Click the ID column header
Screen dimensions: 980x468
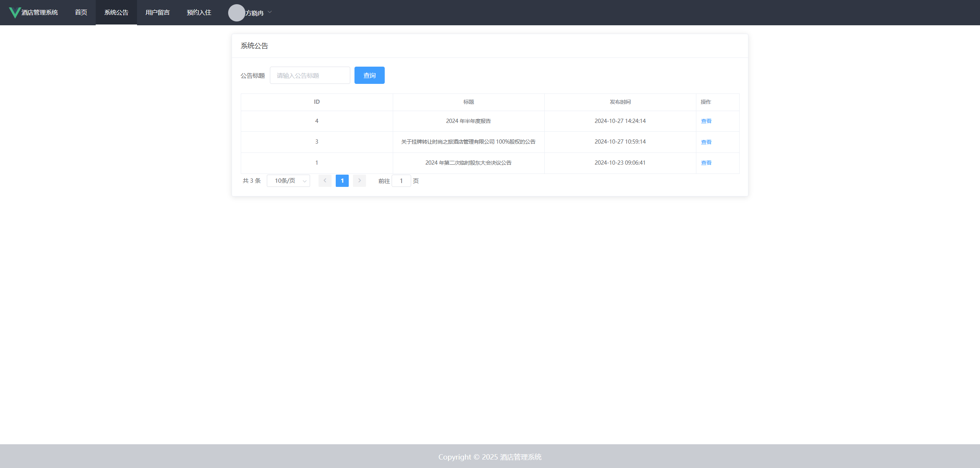click(317, 102)
